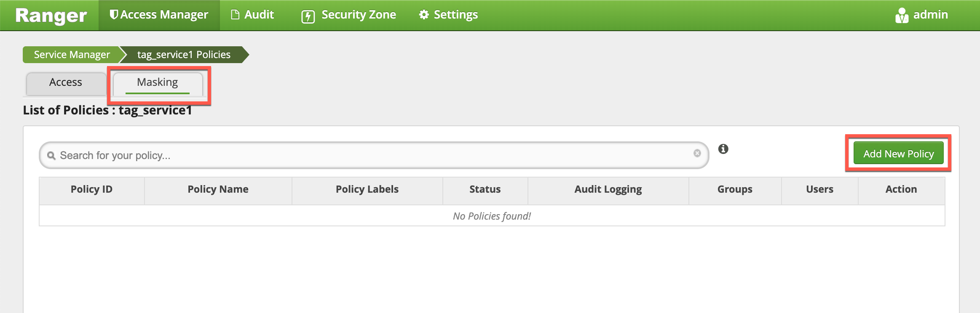Select the Masking tab
The height and width of the screenshot is (313, 980).
coord(158,82)
